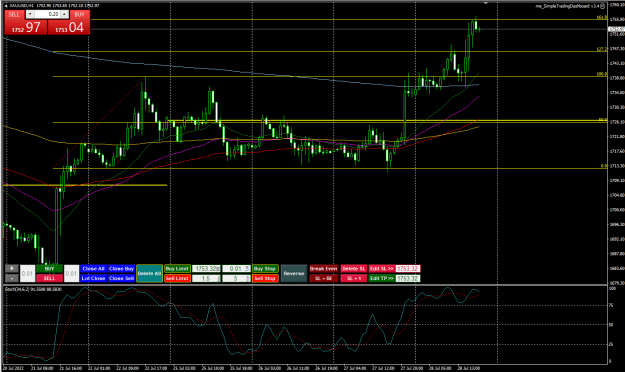
Task: Click the 5 value input field
Action: pos(236,278)
